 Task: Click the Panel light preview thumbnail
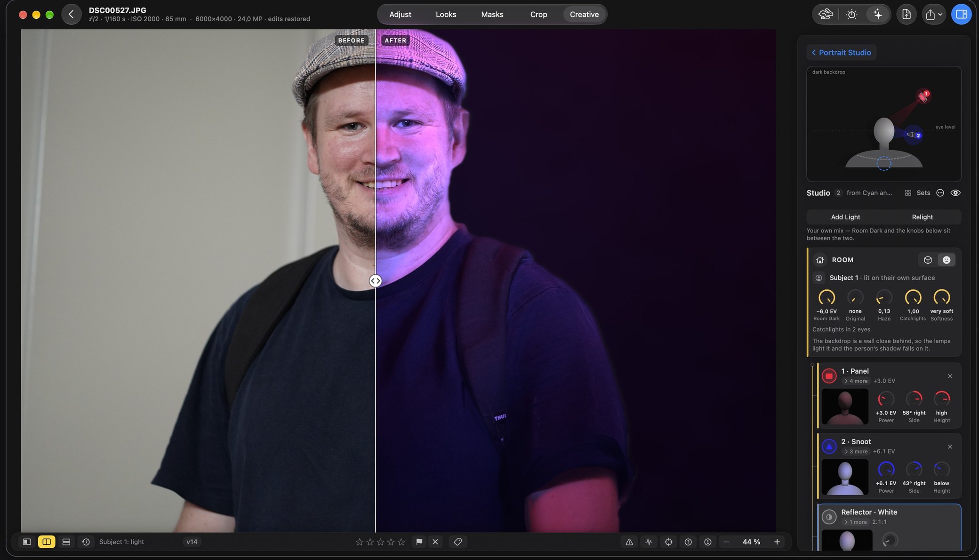click(845, 407)
